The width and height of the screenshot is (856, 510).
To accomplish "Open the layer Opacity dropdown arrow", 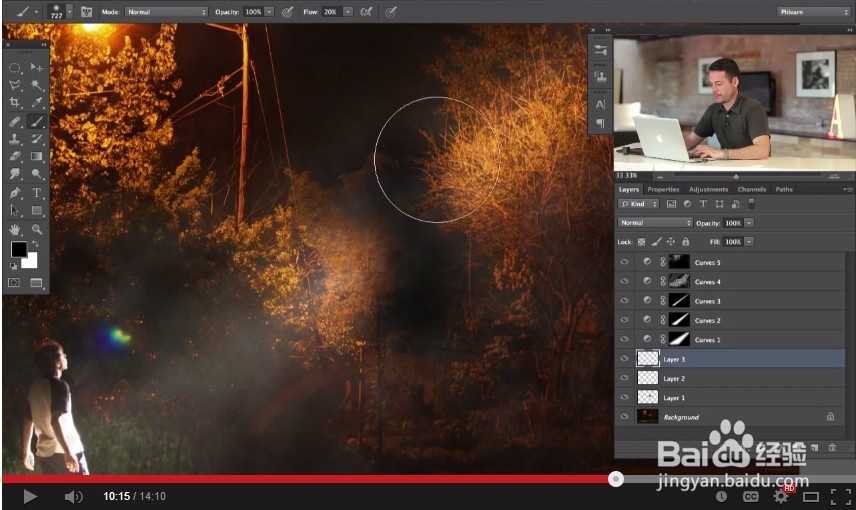I will [749, 223].
